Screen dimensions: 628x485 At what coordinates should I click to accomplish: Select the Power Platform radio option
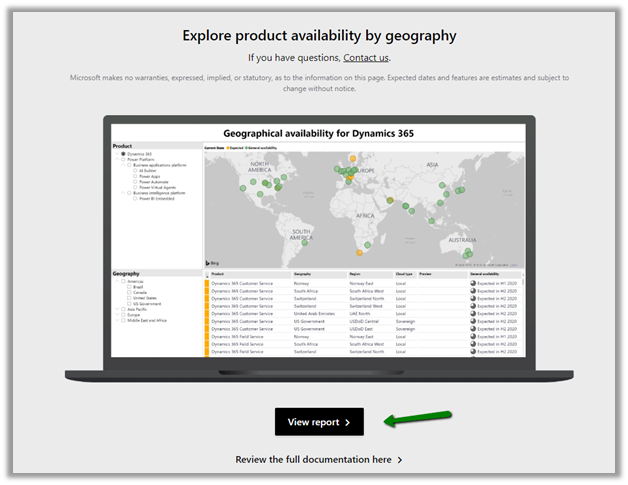click(123, 159)
